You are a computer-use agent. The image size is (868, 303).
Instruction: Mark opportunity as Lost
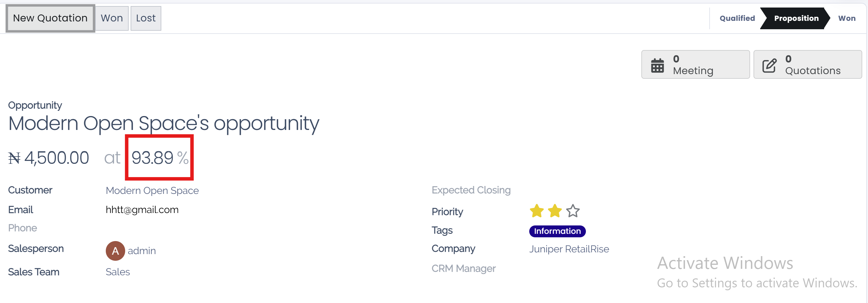[x=146, y=18]
